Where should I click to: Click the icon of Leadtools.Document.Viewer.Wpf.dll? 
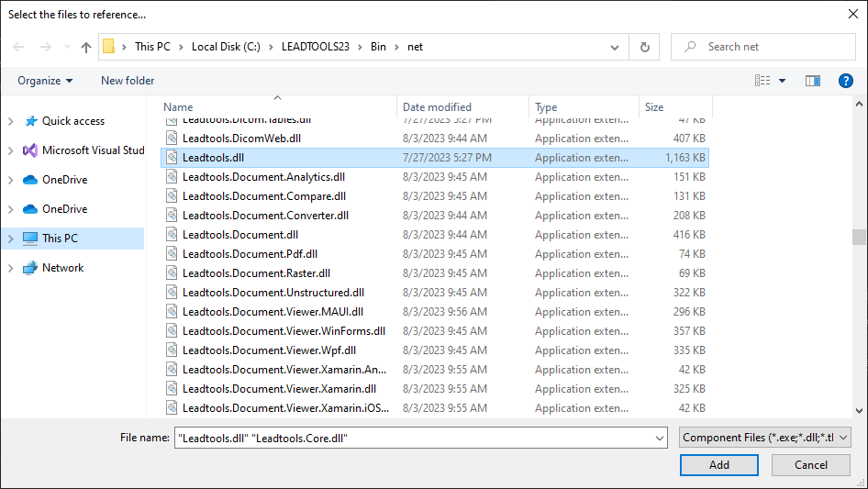172,350
